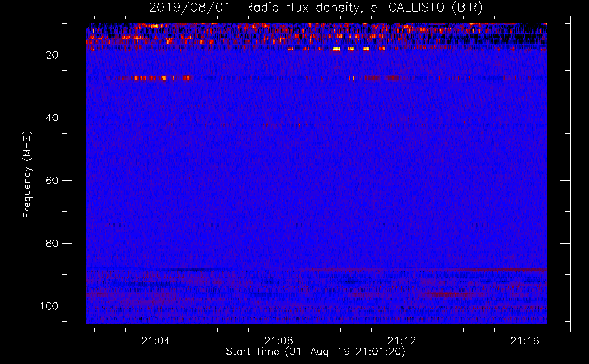Click the '21:04' time tick label
Screen dimensions: 589x364
pyautogui.click(x=156, y=341)
